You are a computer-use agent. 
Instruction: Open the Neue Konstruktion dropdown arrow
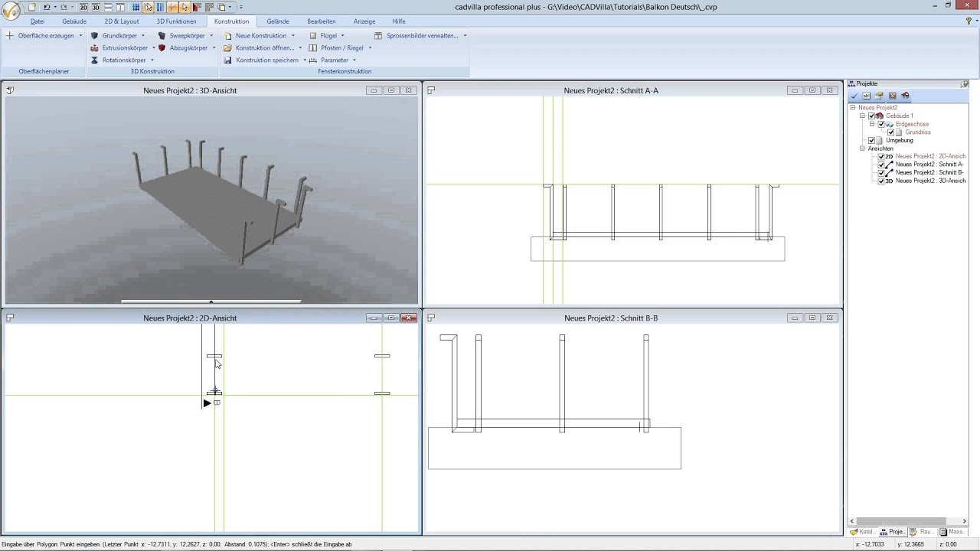[x=292, y=36]
